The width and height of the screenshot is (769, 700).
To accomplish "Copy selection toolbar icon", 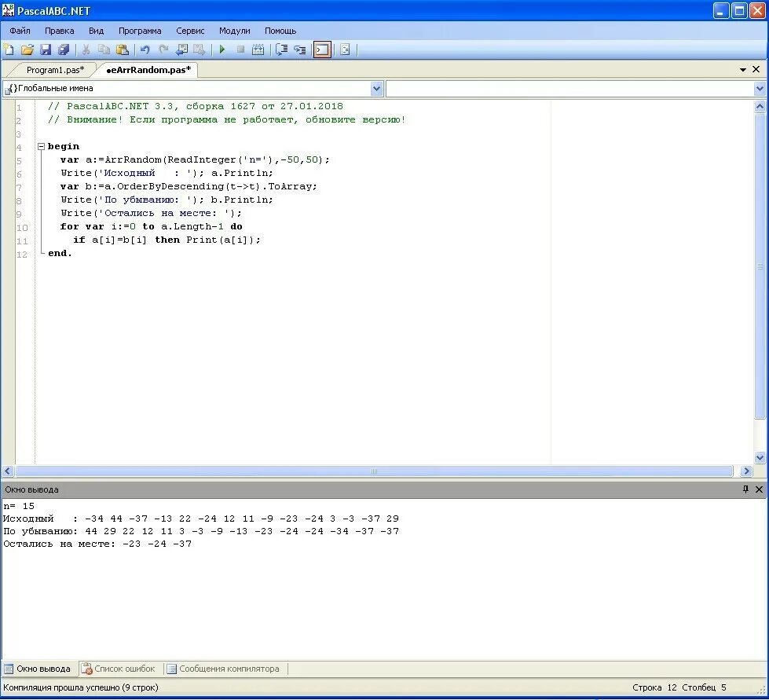I will [x=104, y=49].
